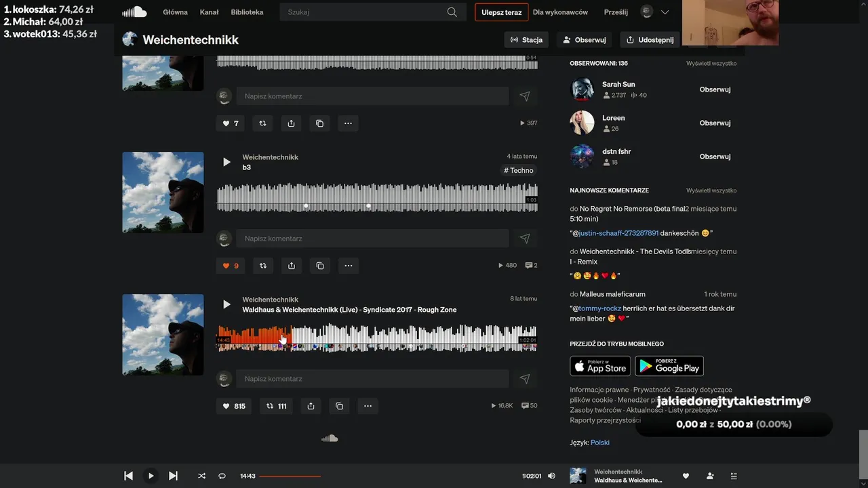The width and height of the screenshot is (868, 488).
Task: Play Waldhaus & Weichentechnikk Syndicate 2017 track
Action: [226, 304]
